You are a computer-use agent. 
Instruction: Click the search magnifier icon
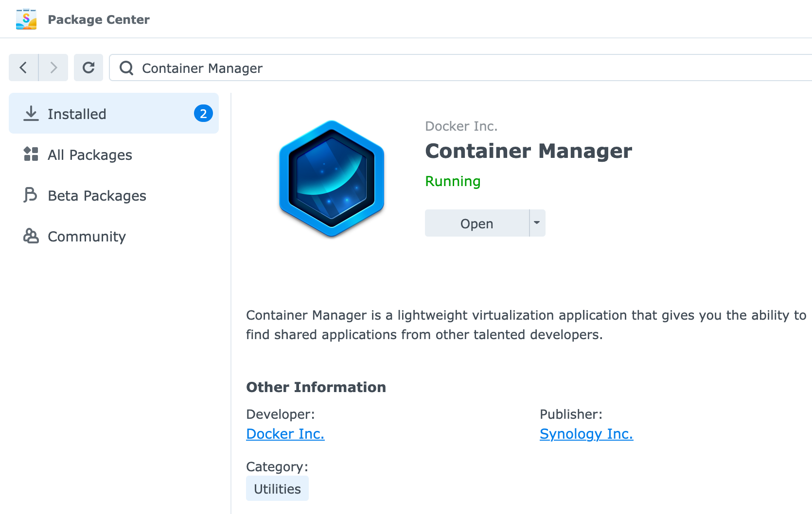(x=126, y=68)
